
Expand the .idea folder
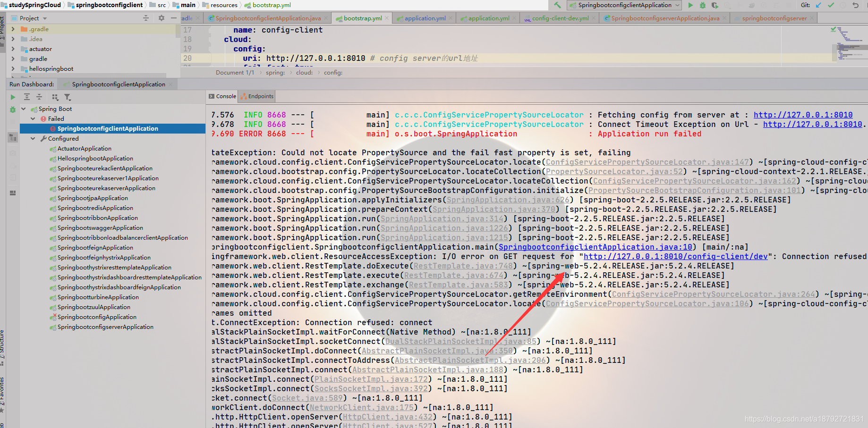point(13,39)
